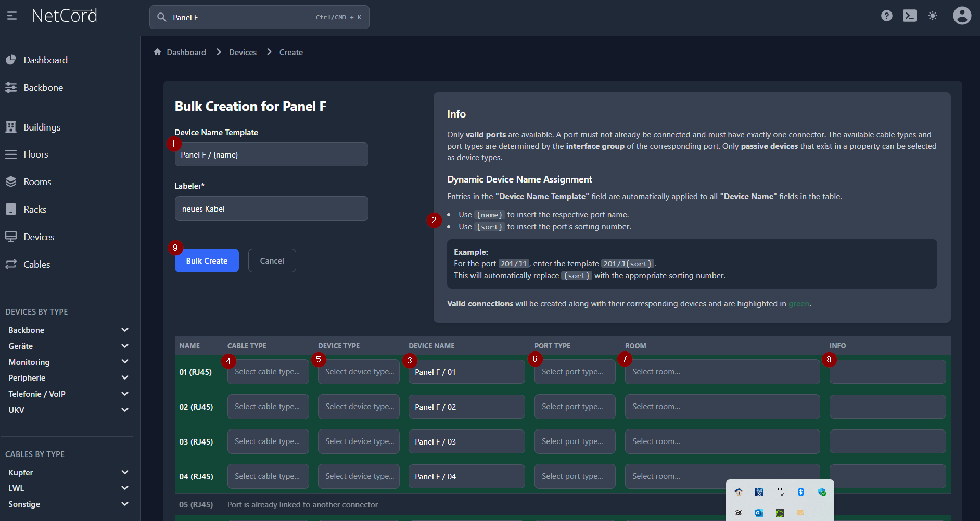Click Devices link in breadcrumb

click(243, 53)
